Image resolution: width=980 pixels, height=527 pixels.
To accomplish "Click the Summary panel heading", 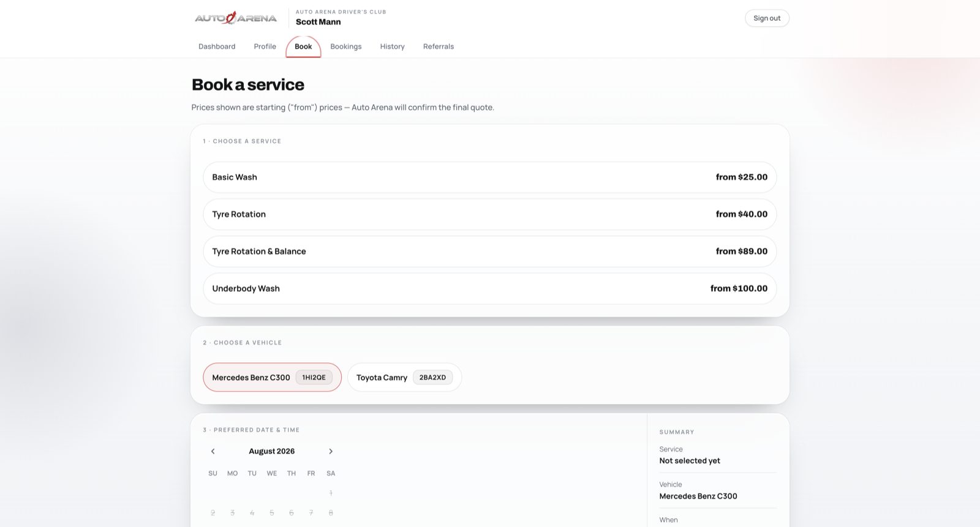I will [677, 432].
